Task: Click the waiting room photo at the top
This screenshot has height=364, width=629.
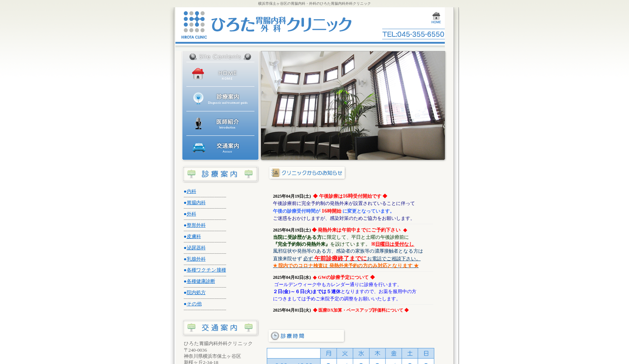Action: click(352, 105)
